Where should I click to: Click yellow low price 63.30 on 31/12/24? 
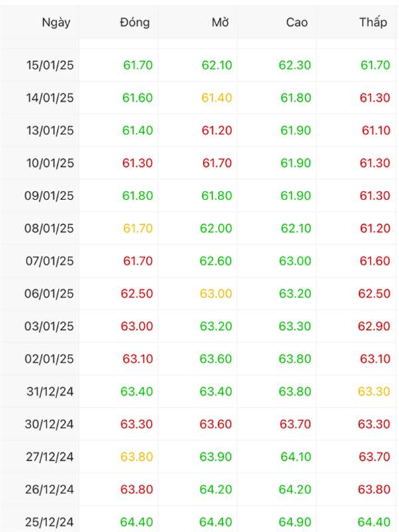[374, 391]
